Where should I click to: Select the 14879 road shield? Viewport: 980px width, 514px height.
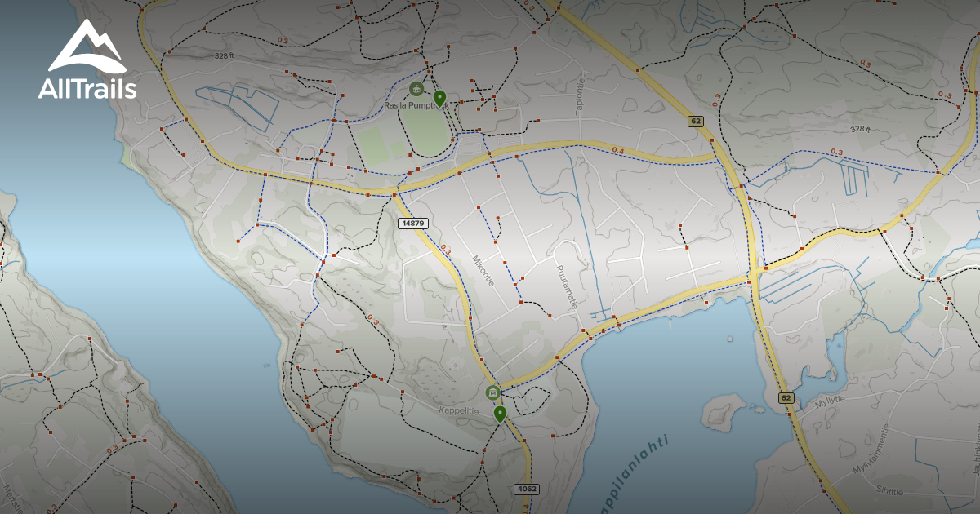tap(412, 223)
